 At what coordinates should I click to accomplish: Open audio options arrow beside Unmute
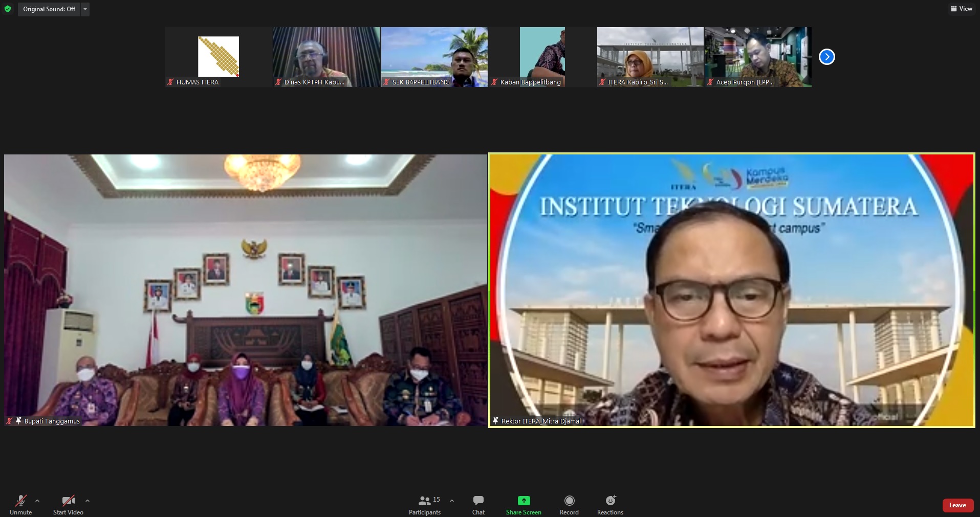pos(37,501)
